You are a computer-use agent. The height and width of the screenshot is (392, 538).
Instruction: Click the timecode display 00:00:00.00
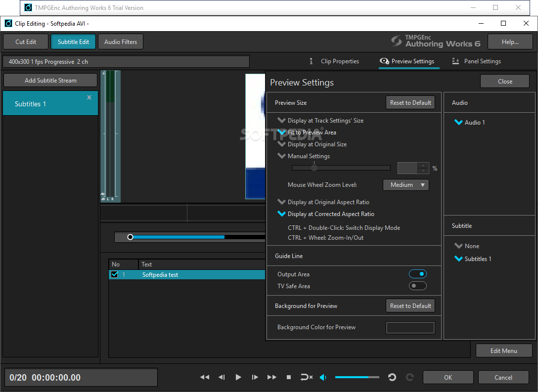(56, 378)
